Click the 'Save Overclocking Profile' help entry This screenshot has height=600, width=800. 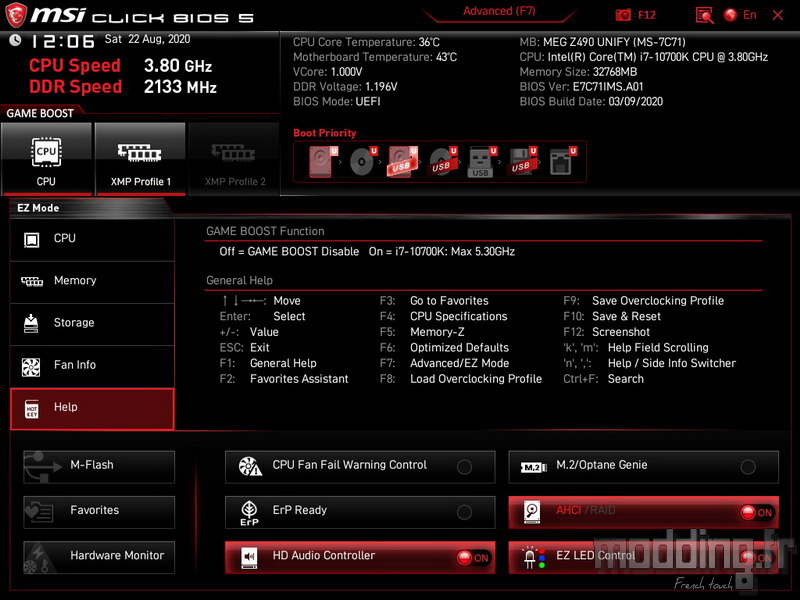coord(658,301)
